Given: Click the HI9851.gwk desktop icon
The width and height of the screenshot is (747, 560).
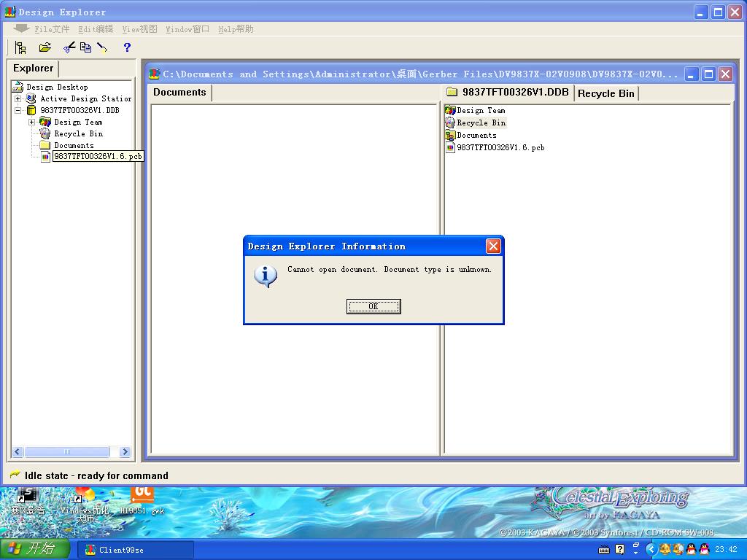Looking at the screenshot, I should [x=142, y=502].
